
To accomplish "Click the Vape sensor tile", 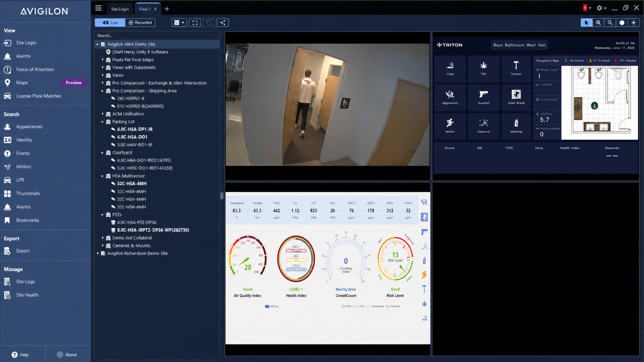I will tap(450, 69).
